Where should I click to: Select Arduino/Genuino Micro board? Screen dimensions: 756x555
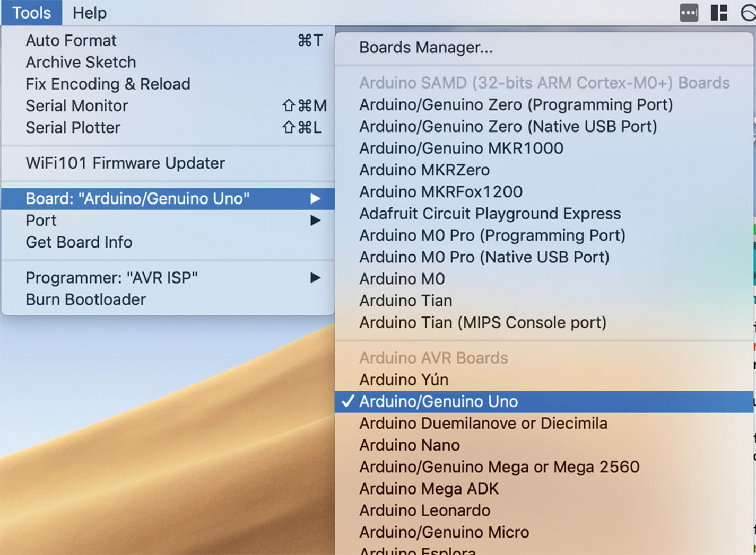[x=544, y=532]
